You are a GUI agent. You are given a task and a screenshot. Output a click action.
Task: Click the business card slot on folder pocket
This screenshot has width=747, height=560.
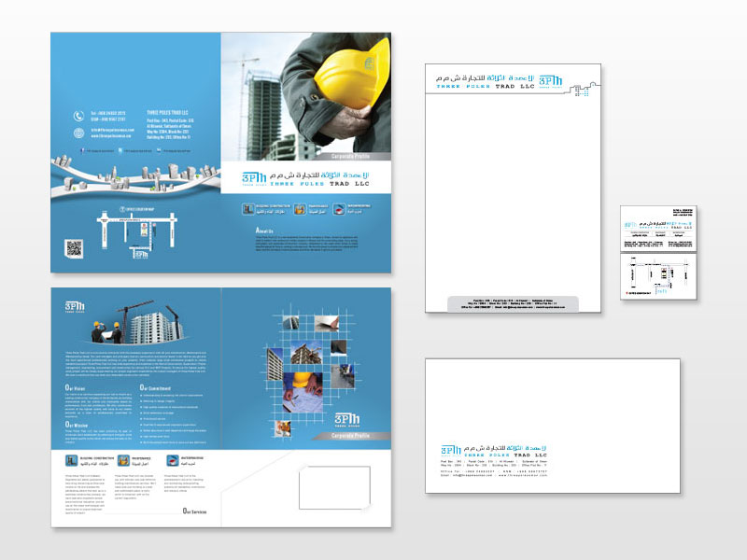pyautogui.click(x=334, y=487)
